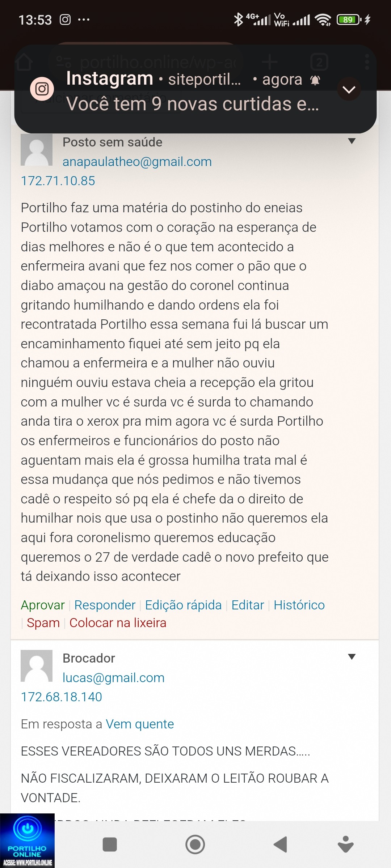Click the anapaulatheo@gmail.com email link
The image size is (391, 868).
coord(137,162)
